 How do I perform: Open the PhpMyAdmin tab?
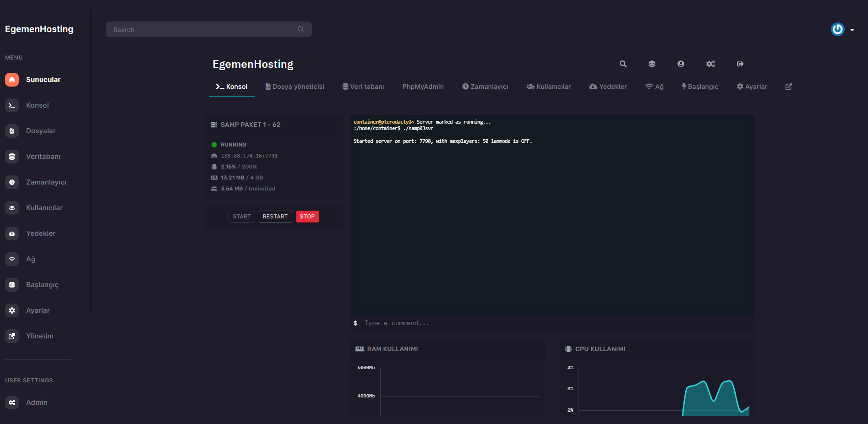click(x=423, y=87)
